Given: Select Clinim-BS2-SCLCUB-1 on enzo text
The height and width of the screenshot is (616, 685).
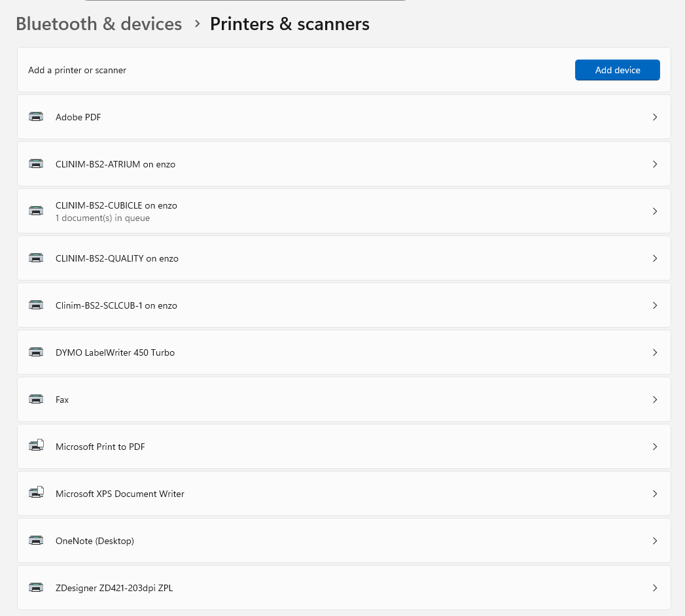Looking at the screenshot, I should pyautogui.click(x=116, y=305).
